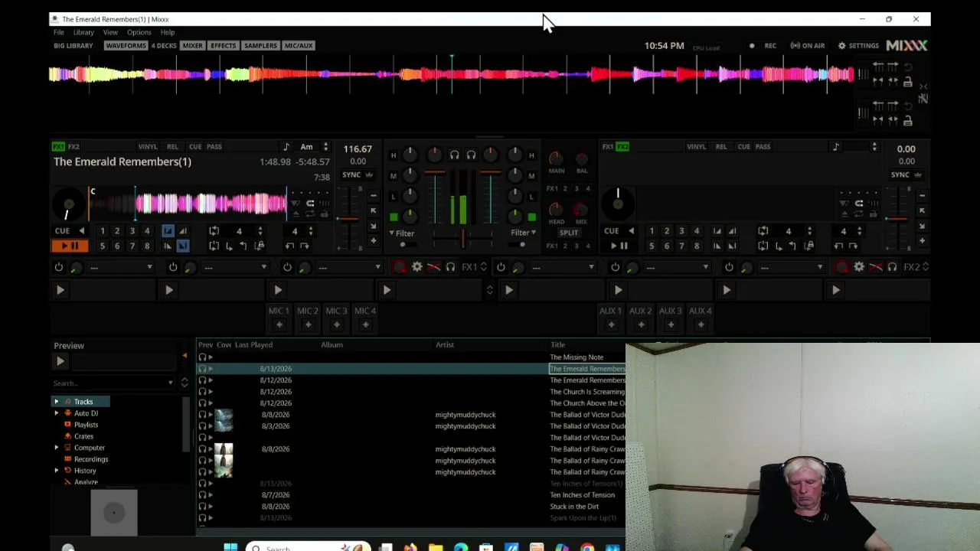Preview The Missing Note with headphone icon
The width and height of the screenshot is (980, 551).
coord(202,357)
